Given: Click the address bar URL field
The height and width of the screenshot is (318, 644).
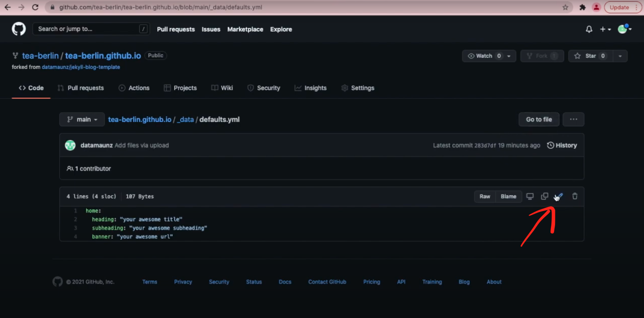Looking at the screenshot, I should point(309,7).
